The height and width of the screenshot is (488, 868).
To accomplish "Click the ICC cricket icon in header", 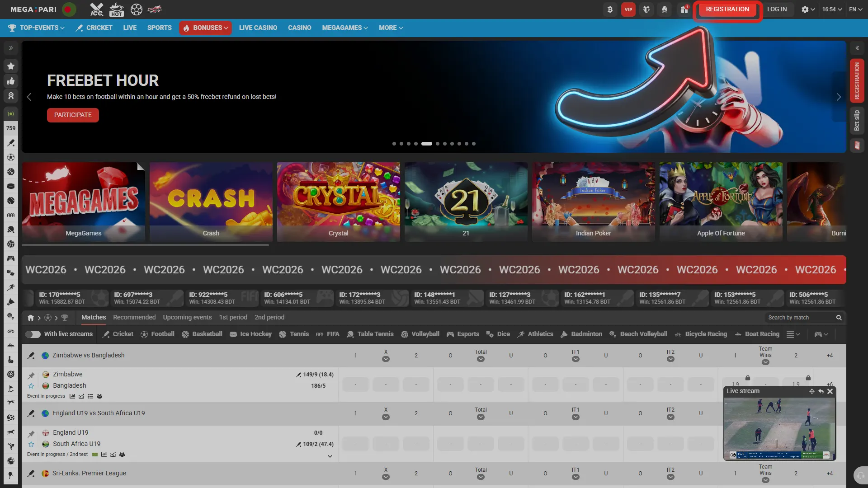I will tap(96, 9).
